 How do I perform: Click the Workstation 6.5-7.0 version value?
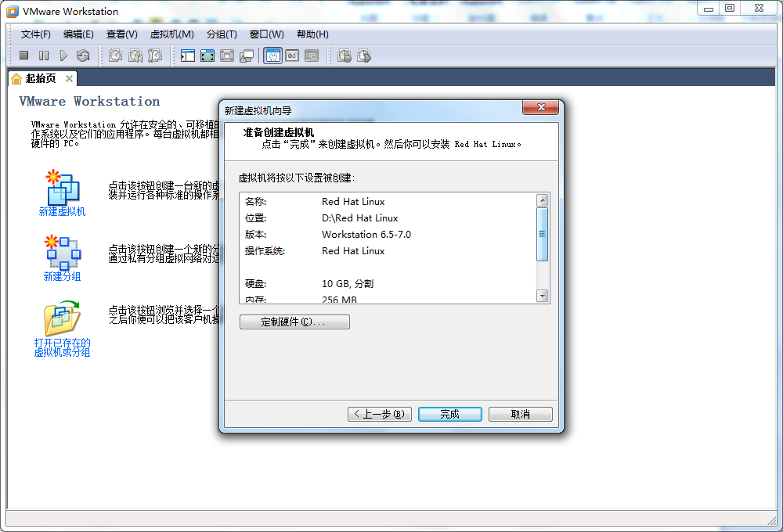pyautogui.click(x=366, y=235)
